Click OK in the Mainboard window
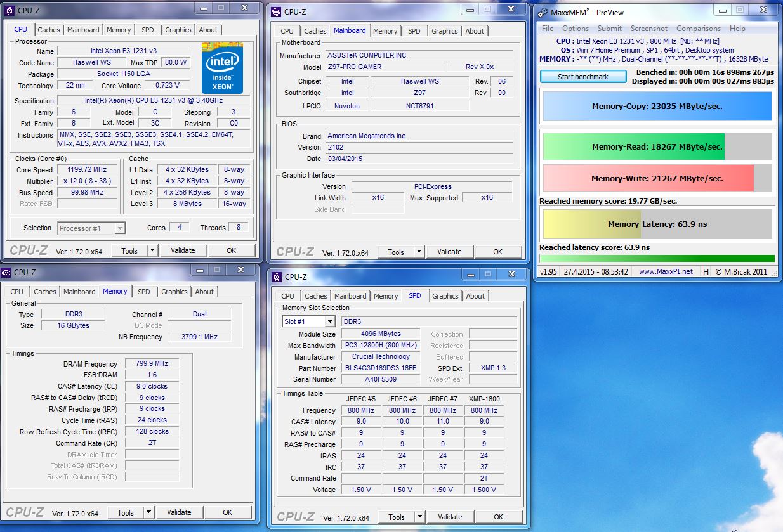 (x=497, y=252)
